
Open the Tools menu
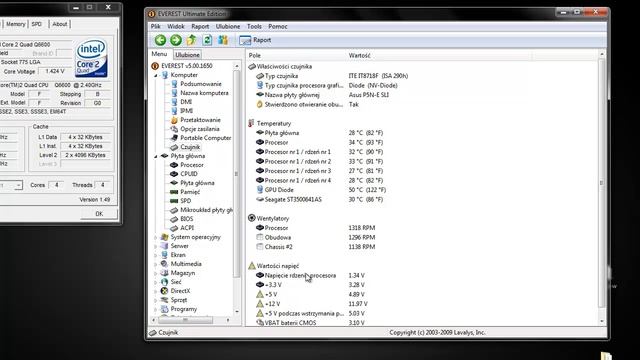click(x=254, y=27)
